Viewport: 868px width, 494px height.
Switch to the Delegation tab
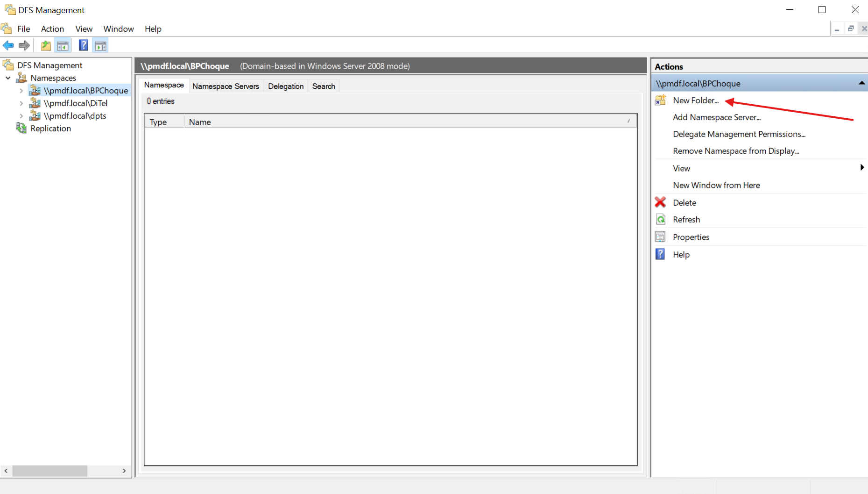pos(286,86)
